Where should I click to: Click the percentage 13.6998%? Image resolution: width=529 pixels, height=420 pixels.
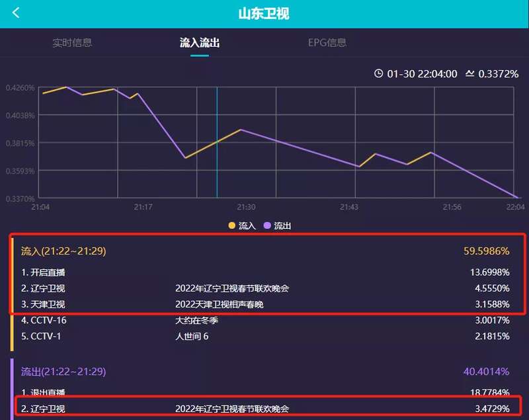tap(489, 273)
